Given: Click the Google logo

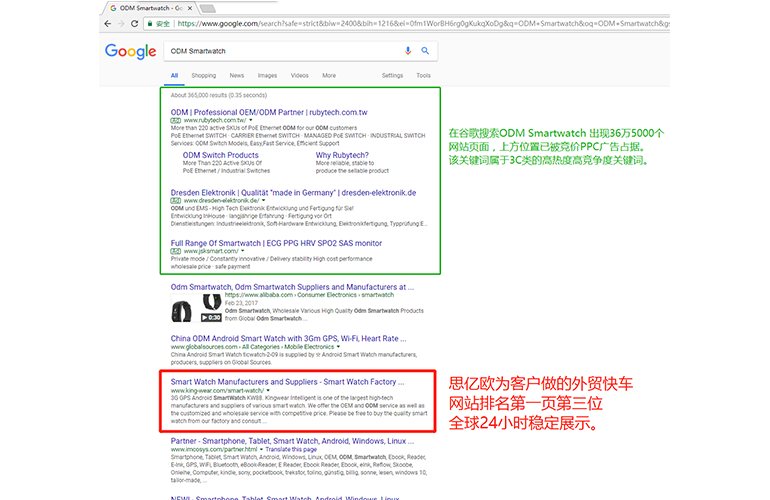Looking at the screenshot, I should click(x=130, y=51).
